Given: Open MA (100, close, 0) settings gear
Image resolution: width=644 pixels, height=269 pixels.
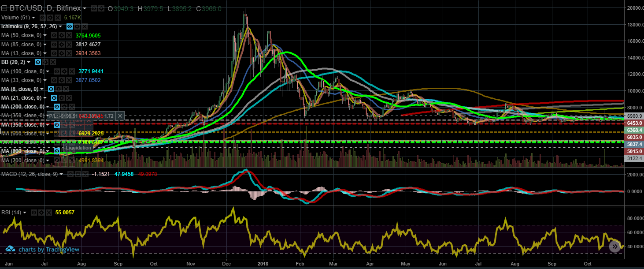Looking at the screenshot, I should coord(64,71).
